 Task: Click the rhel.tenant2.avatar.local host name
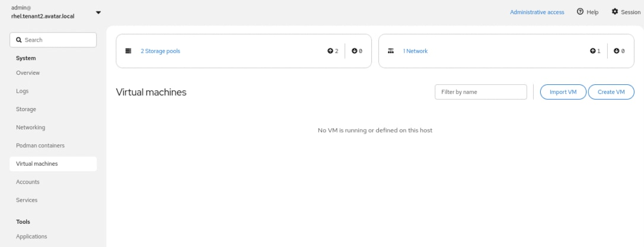click(43, 17)
